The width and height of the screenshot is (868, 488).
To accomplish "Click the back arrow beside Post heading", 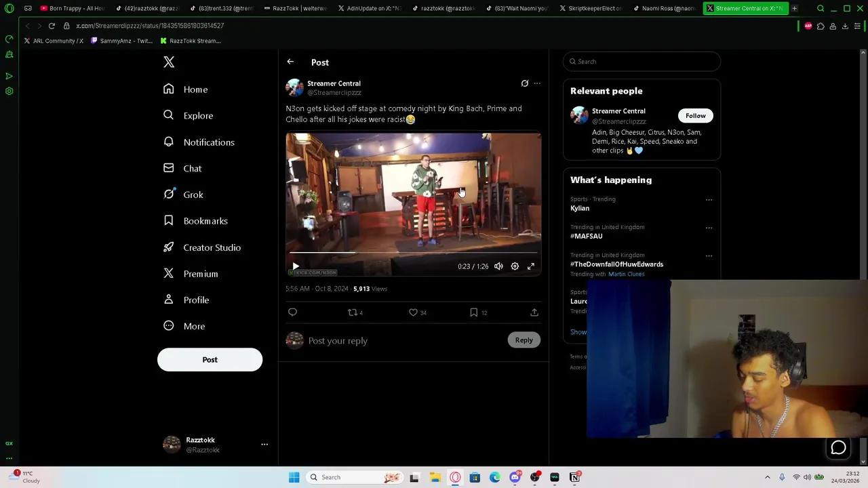I will coord(290,62).
